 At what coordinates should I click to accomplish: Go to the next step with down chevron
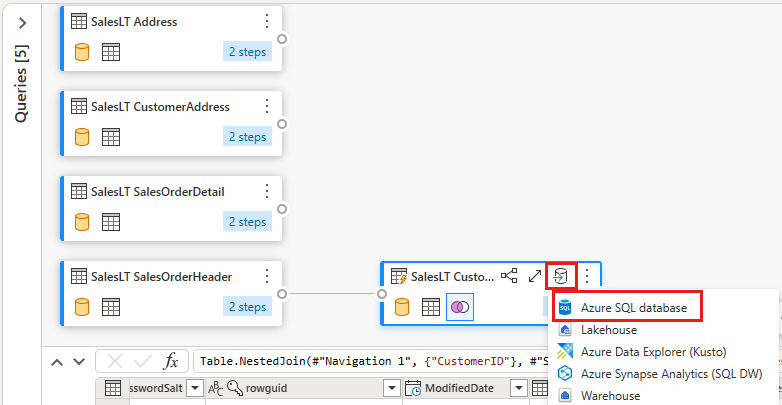click(79, 362)
